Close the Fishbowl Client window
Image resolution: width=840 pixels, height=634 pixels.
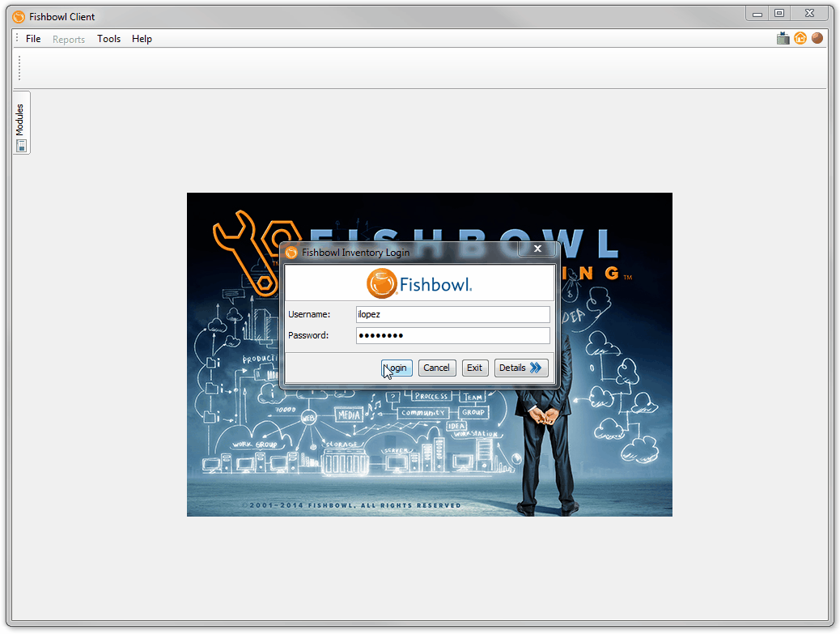[809, 14]
